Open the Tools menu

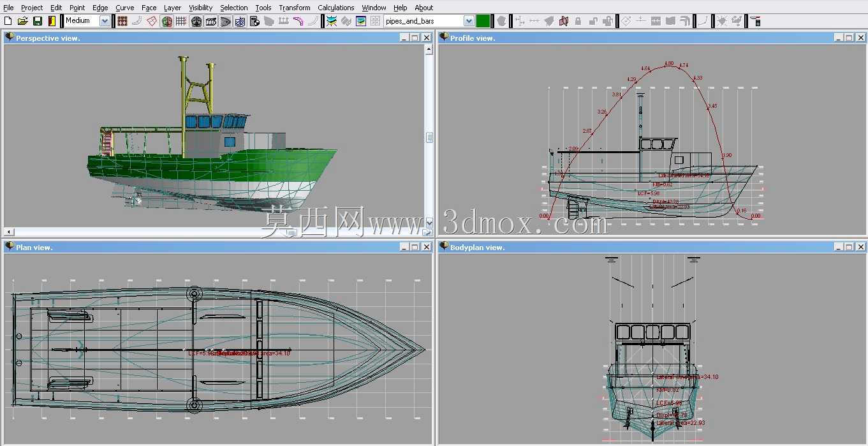pos(263,8)
